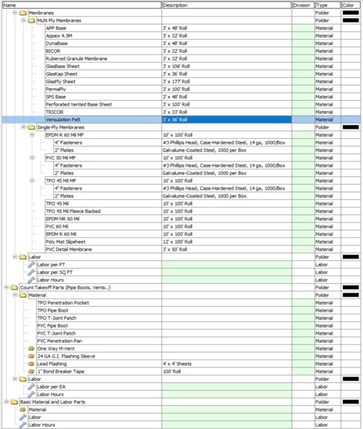Click the "4' x 4' Sheets" description cell
Viewport: 363px width, 429px height.
pyautogui.click(x=227, y=364)
